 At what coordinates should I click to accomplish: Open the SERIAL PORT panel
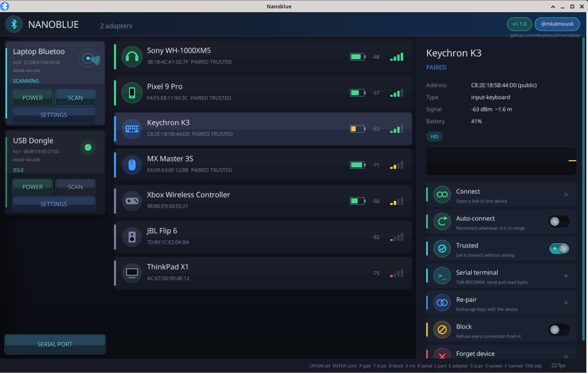(55, 344)
